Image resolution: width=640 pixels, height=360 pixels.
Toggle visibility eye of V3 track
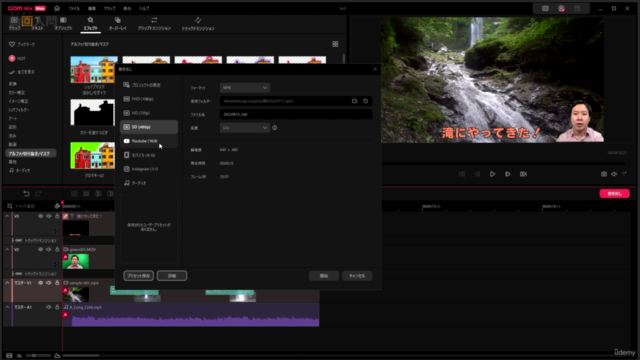coord(40,216)
